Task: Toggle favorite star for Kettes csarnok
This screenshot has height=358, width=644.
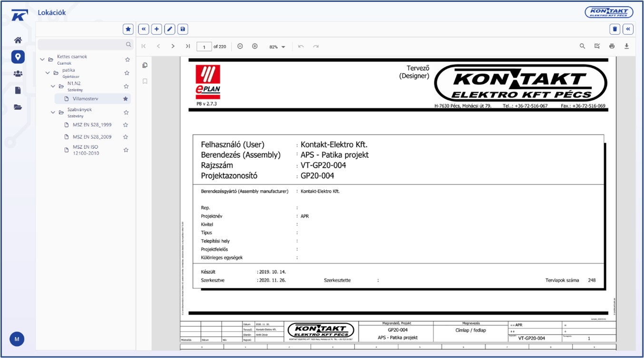Action: 127,59
